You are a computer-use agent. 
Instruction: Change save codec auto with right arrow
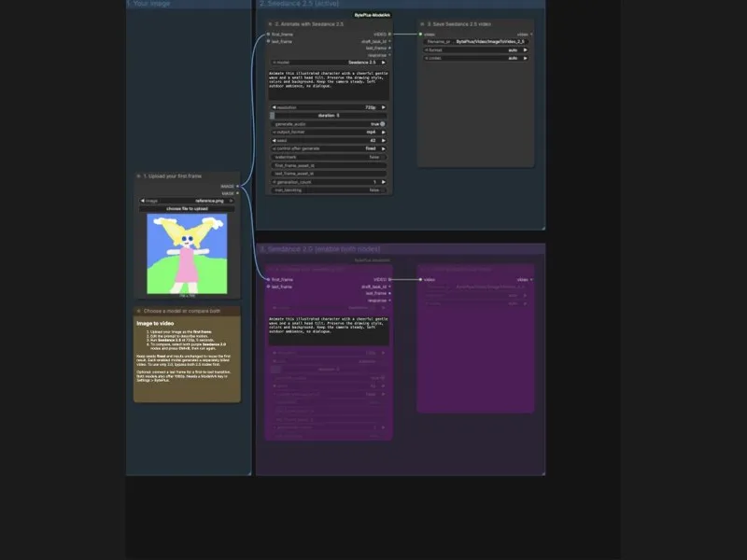(x=526, y=58)
